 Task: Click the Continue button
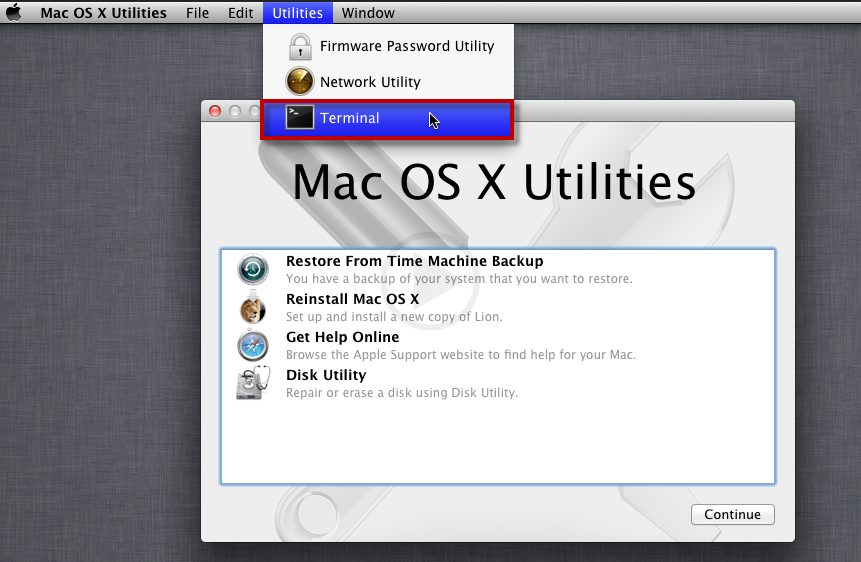point(733,514)
